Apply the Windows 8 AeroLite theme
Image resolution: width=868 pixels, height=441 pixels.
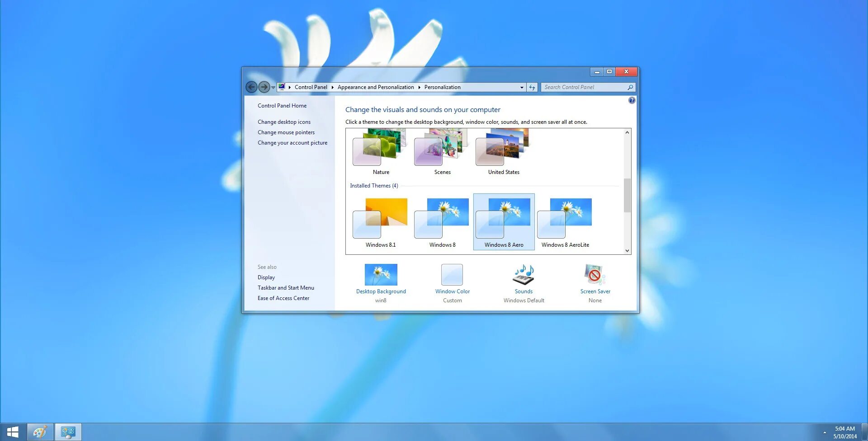click(565, 222)
